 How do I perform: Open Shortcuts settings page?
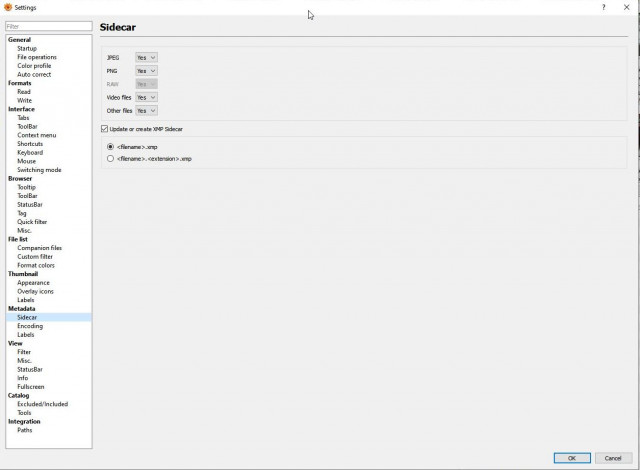(30, 144)
